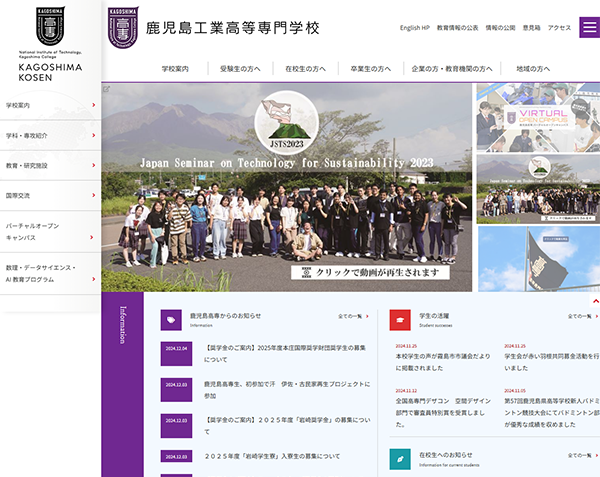Open the small JSTS seminar group photo thumbnail
Viewport: 600px width, 477px height.
(x=538, y=189)
